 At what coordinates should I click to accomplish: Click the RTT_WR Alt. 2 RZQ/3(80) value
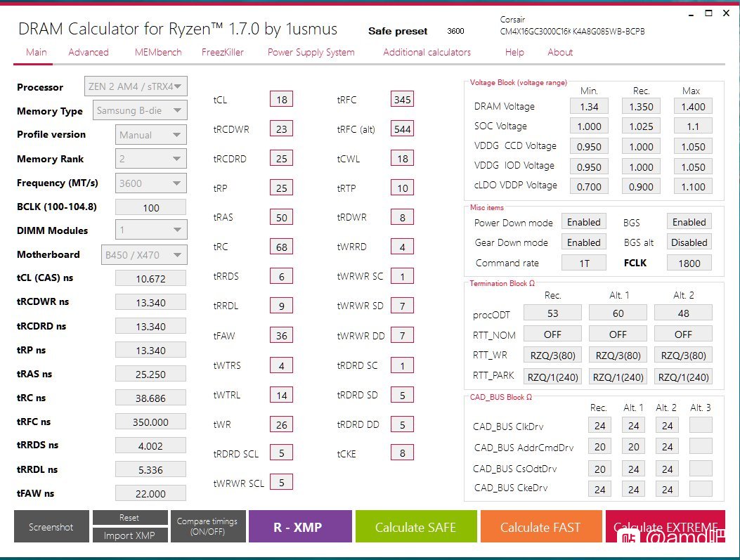tap(683, 356)
